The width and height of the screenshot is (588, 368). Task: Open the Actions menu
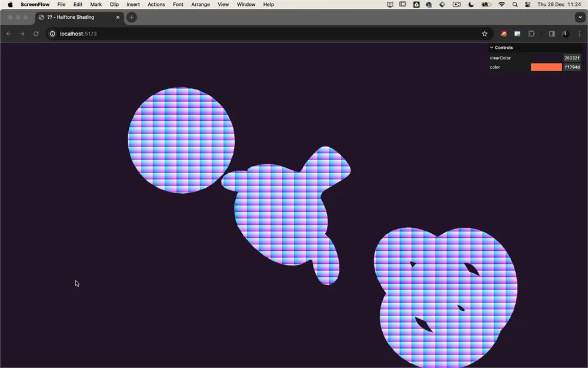coord(156,5)
